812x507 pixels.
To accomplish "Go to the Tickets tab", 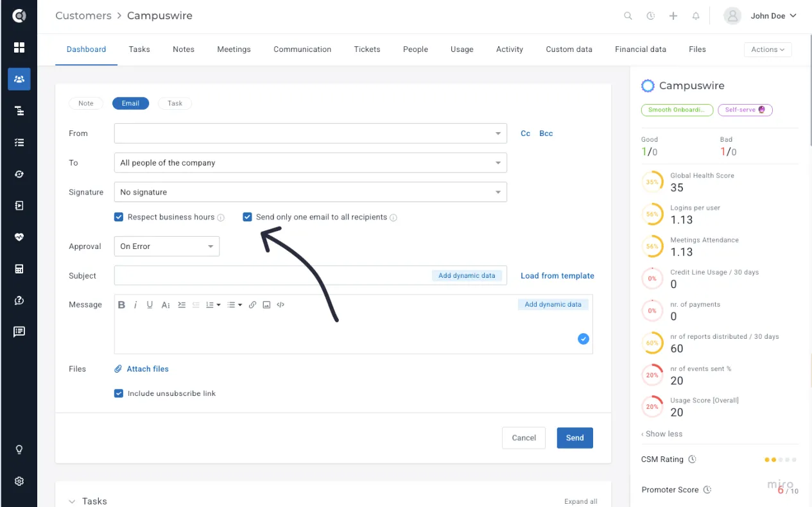I will (x=367, y=49).
